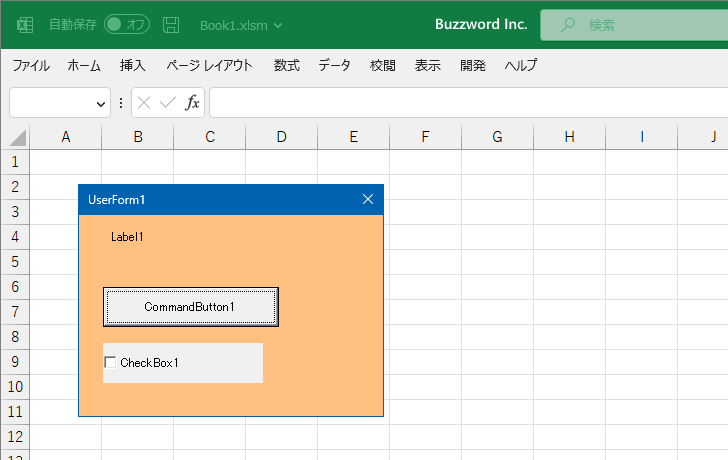The height and width of the screenshot is (460, 728).
Task: Select the ヘルプ tab
Action: [x=521, y=65]
